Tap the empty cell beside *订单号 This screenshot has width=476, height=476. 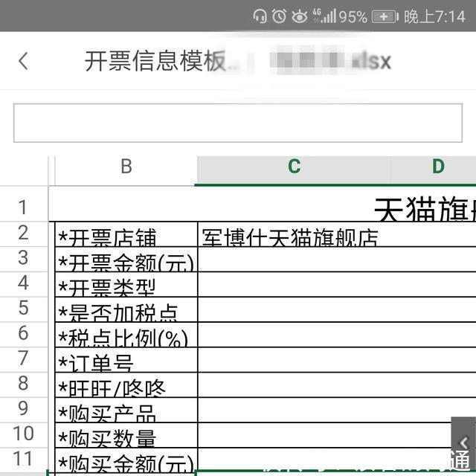click(x=337, y=360)
